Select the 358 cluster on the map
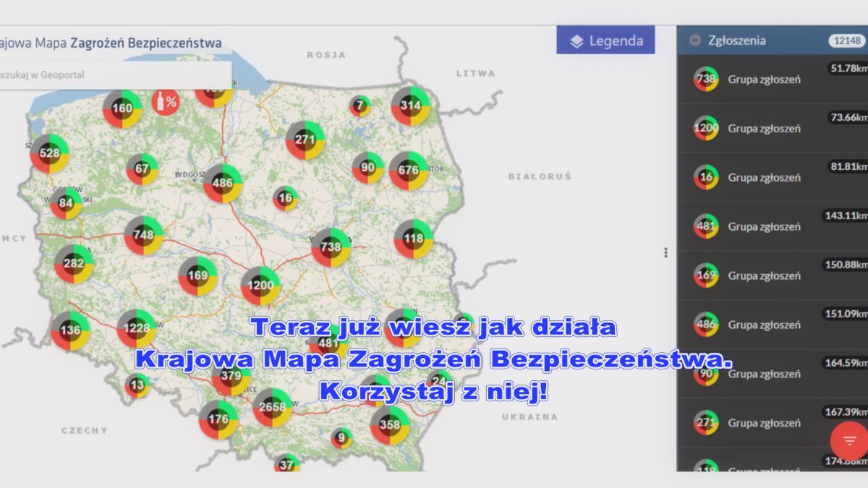Viewport: 868px width, 488px height. (390, 424)
